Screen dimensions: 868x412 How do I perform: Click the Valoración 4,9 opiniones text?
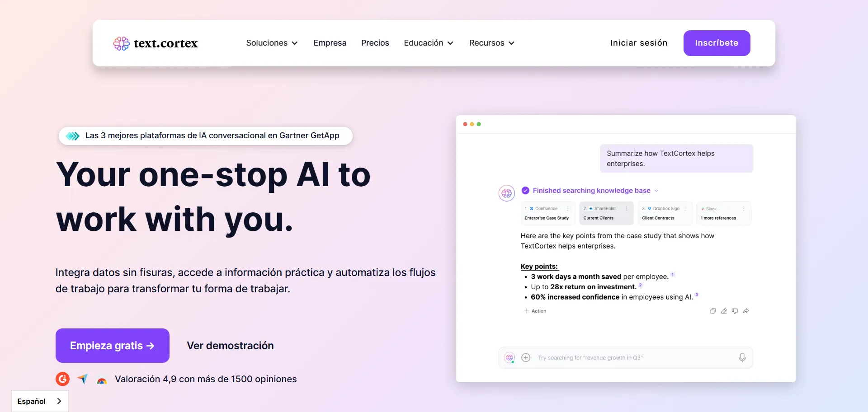click(x=206, y=379)
